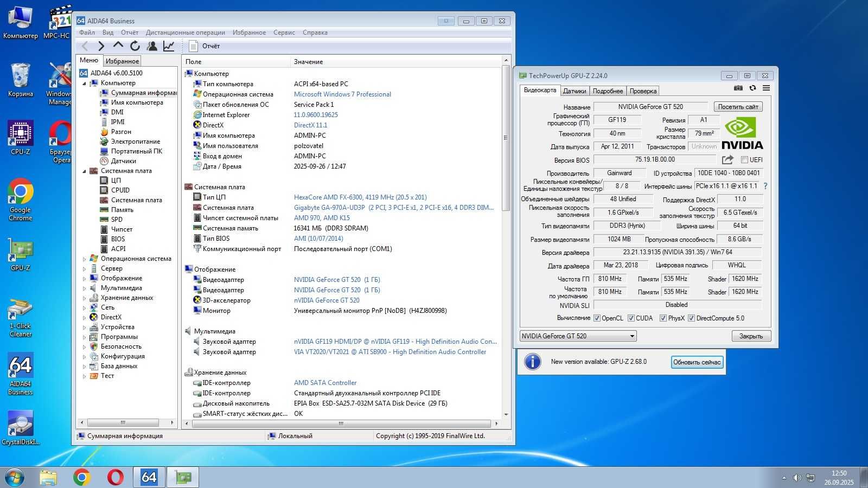868x488 pixels.
Task: Toggle the DirectCompute 5.0 checkbox
Action: 691,318
